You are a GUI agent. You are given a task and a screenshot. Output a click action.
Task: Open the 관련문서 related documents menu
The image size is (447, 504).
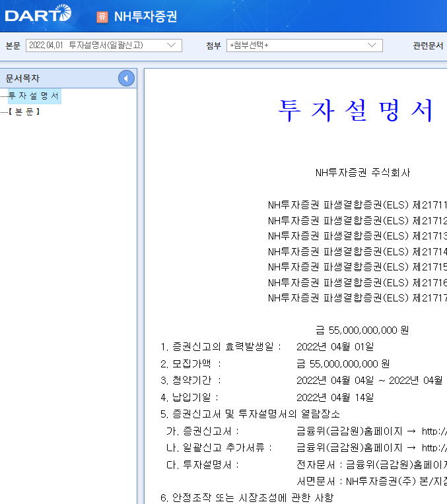(x=428, y=46)
